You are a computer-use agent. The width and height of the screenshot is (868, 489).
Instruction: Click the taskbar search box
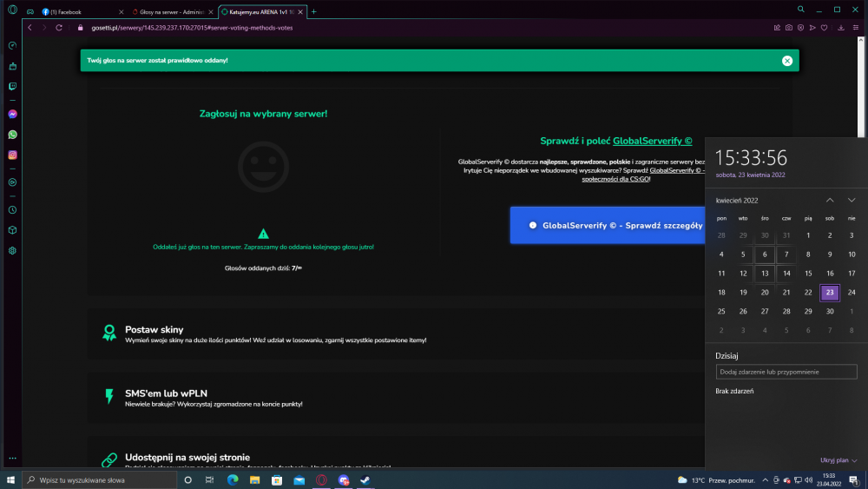(x=100, y=480)
